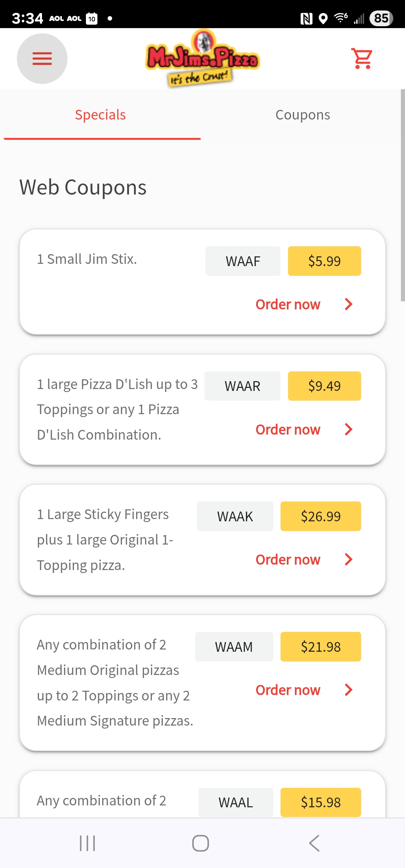Tap the chevron arrow on WAAK coupon
405x868 pixels.
[x=348, y=560]
